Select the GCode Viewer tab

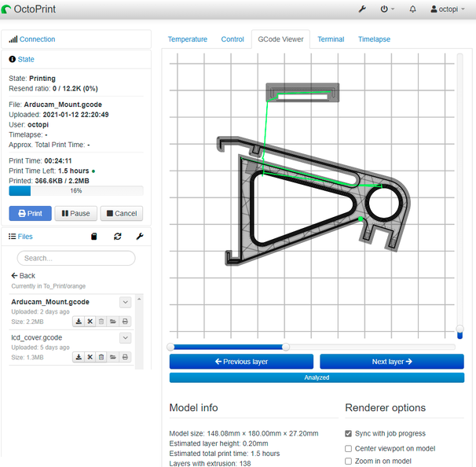[x=280, y=39]
